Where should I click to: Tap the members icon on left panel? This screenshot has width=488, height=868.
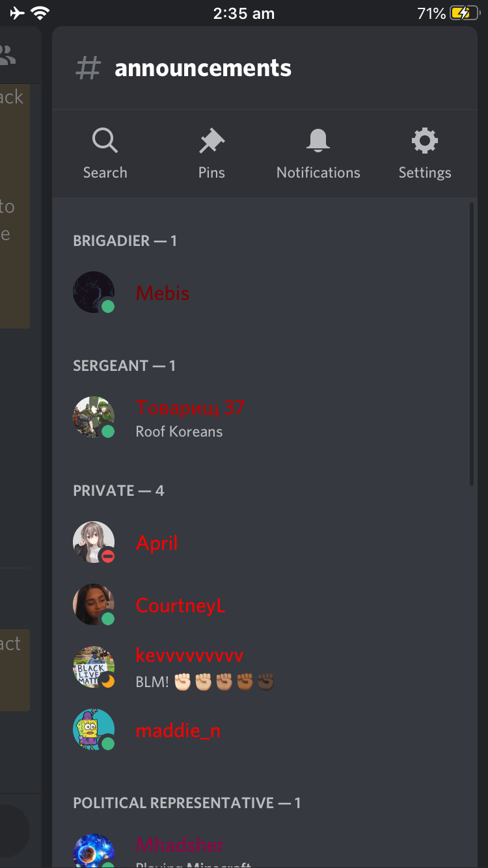[8, 55]
